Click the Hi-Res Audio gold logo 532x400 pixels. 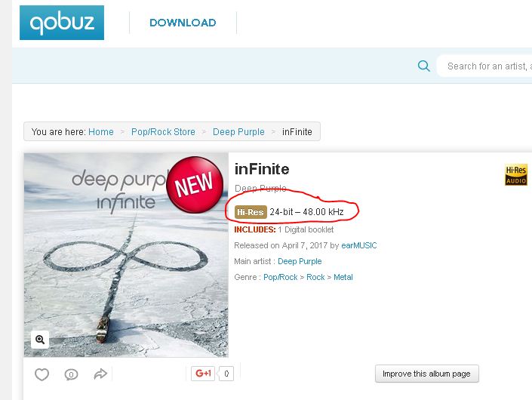click(515, 175)
